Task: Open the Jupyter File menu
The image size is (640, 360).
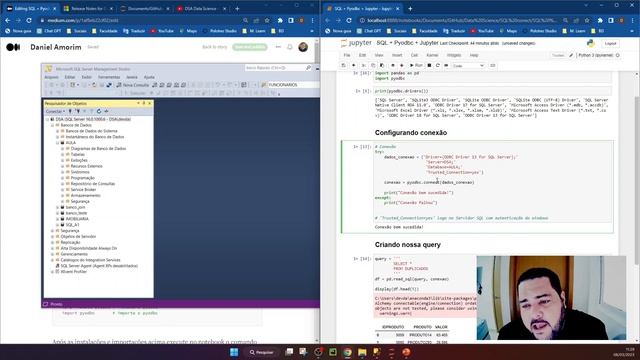Action: [347, 55]
